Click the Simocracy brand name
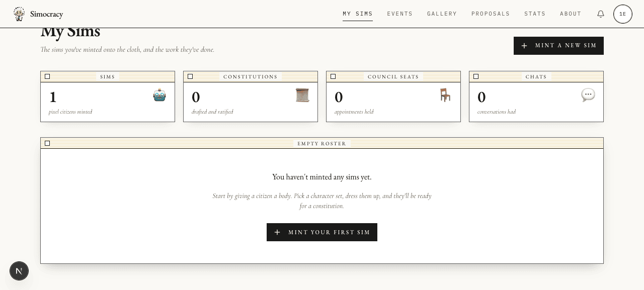The height and width of the screenshot is (290, 644). [x=46, y=14]
